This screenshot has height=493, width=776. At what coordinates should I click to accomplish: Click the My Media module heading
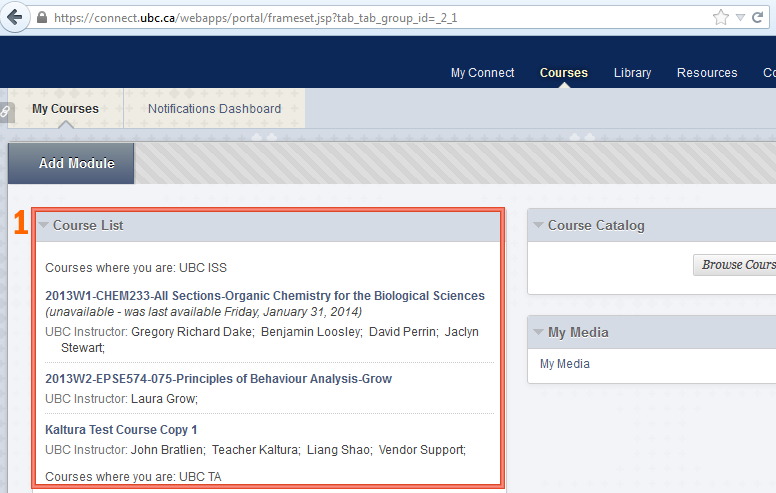tap(578, 333)
